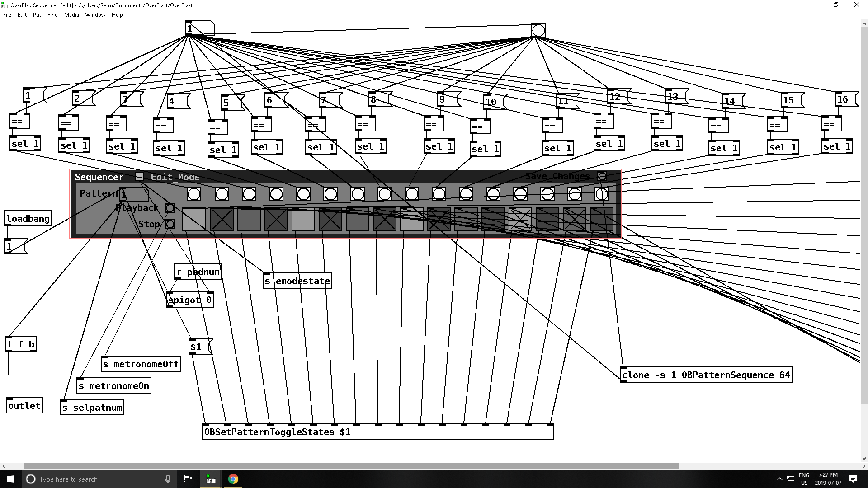The width and height of the screenshot is (868, 488).
Task: Select the loadbang object
Action: (28, 219)
